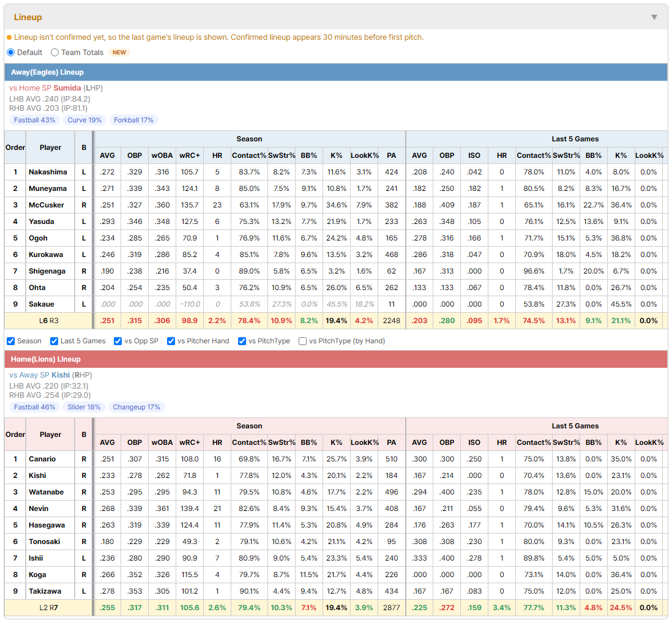Toggle the vs Pitcher Hand checkbox
The height and width of the screenshot is (623, 672).
(x=171, y=341)
